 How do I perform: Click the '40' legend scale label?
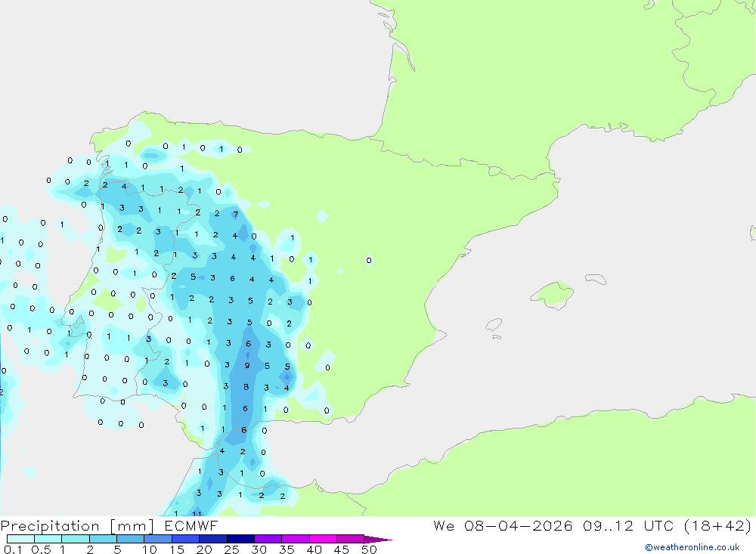314,549
